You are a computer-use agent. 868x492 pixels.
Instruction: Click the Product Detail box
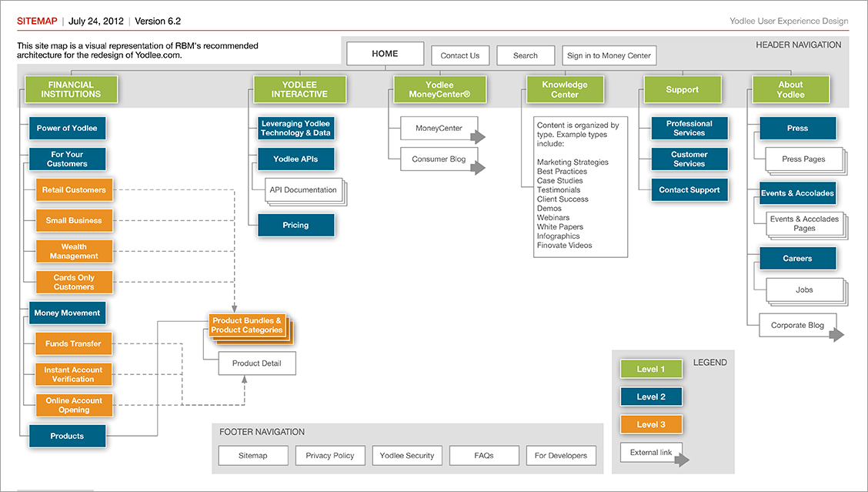(x=257, y=363)
